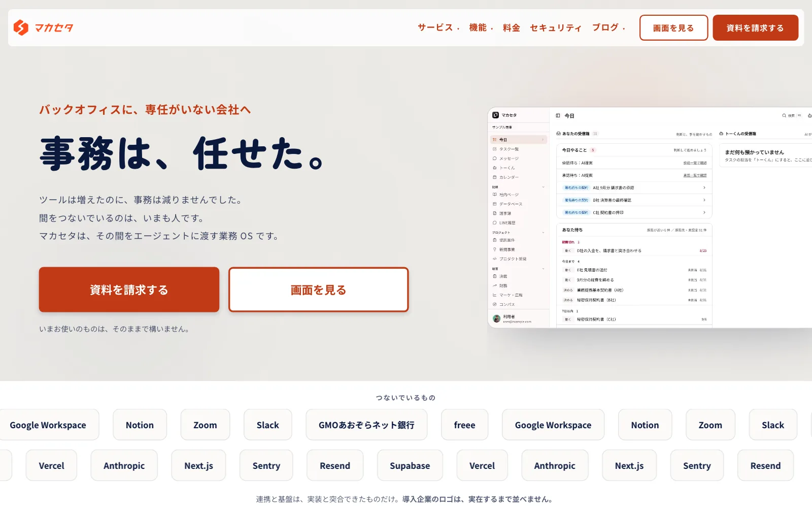Click the 社内ページ book icon
Image resolution: width=812 pixels, height=508 pixels.
pyautogui.click(x=494, y=195)
